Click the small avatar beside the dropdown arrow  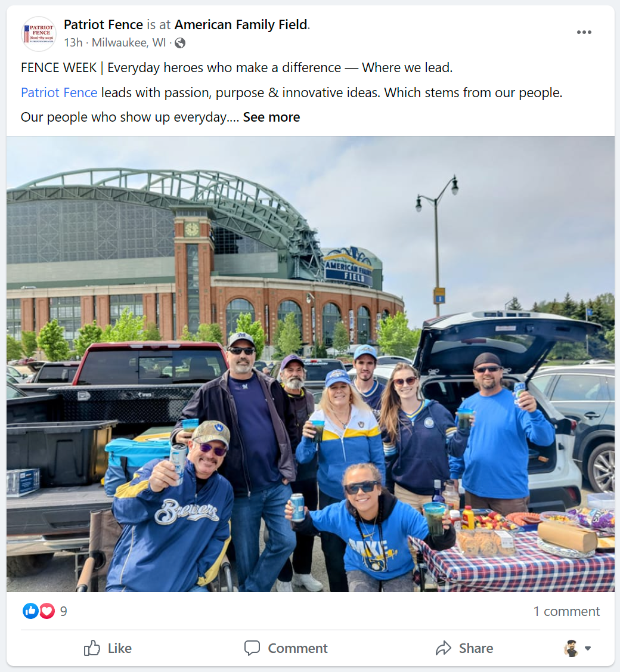tap(571, 648)
